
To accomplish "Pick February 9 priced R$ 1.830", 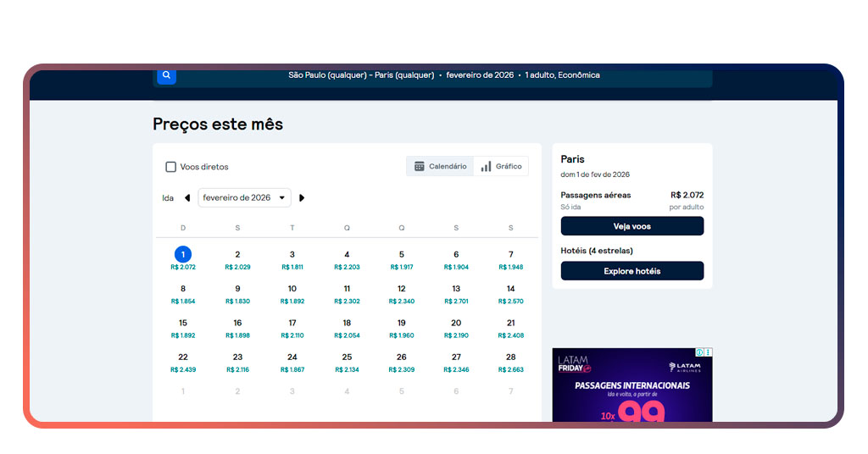I will 237,294.
